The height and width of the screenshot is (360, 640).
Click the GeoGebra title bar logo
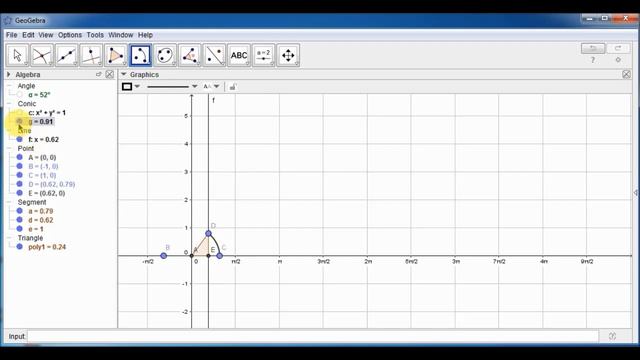[8, 20]
